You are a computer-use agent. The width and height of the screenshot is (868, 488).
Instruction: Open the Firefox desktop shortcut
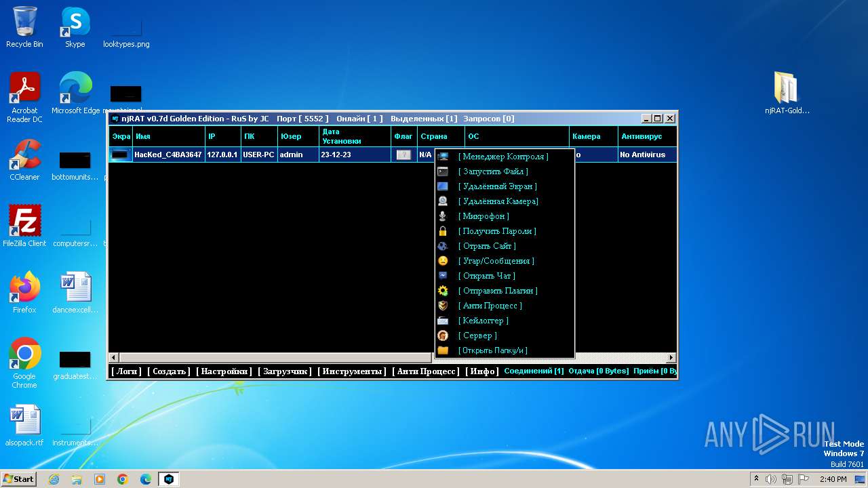(x=24, y=292)
